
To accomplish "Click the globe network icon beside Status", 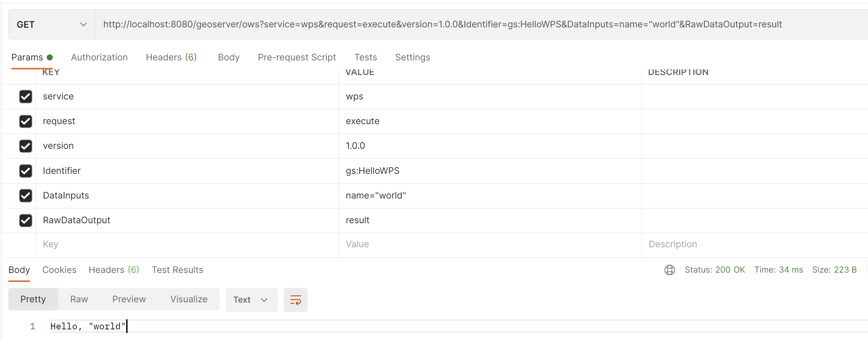I will (669, 270).
